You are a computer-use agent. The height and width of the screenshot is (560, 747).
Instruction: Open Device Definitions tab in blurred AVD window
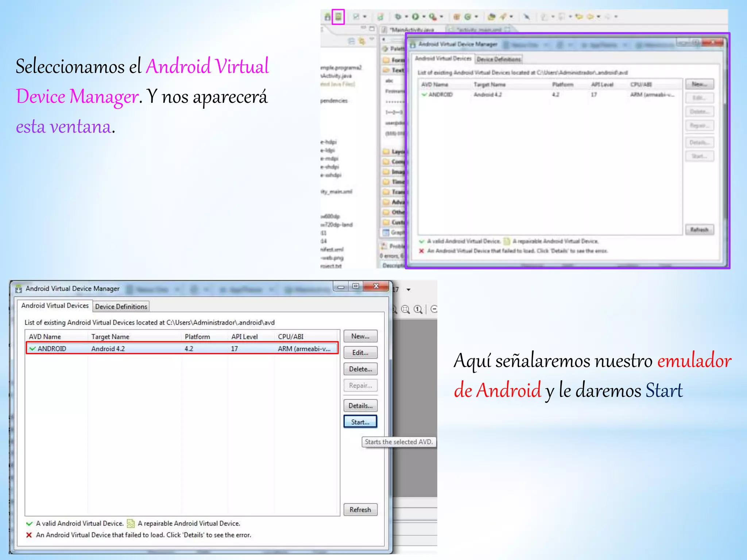coord(499,59)
